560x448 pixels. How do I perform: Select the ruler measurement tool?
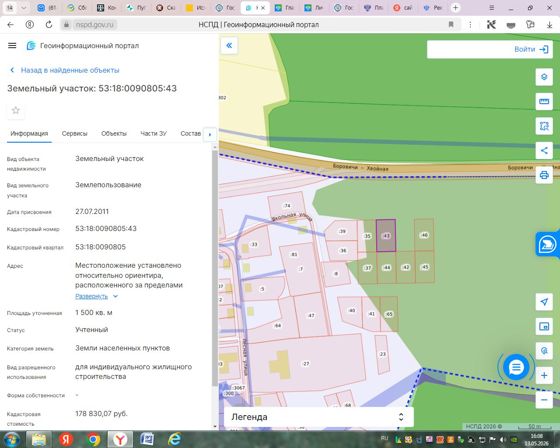click(544, 101)
